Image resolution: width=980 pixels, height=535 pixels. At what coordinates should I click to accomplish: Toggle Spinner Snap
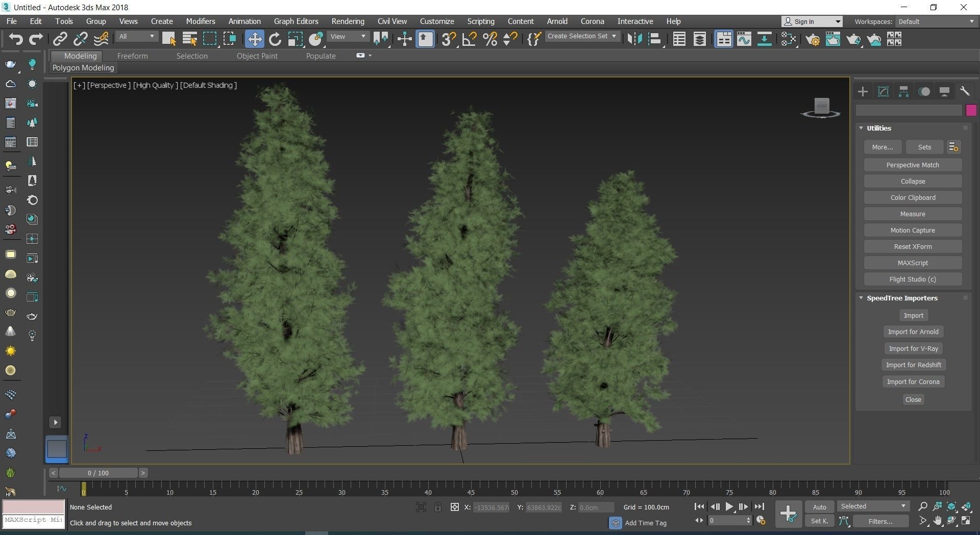[510, 39]
